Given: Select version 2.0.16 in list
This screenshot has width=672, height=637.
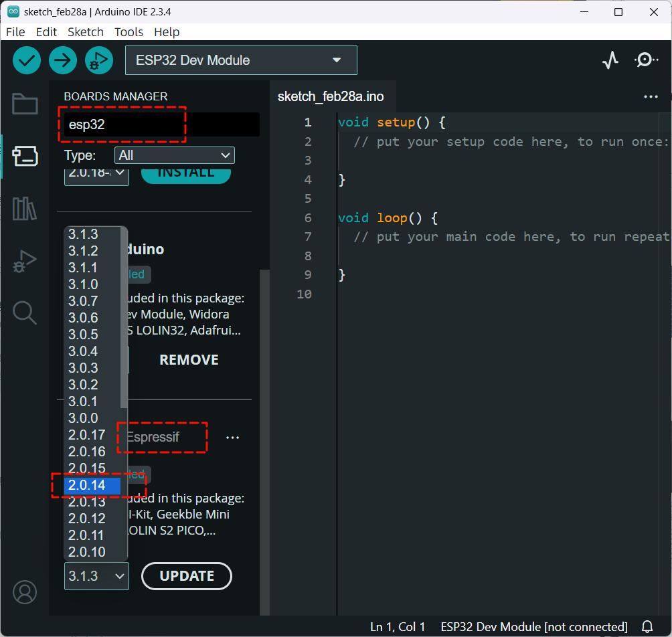Looking at the screenshot, I should click(x=92, y=451).
